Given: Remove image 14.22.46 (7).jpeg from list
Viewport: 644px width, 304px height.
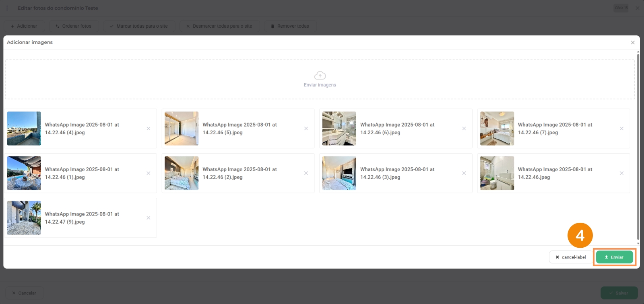Looking at the screenshot, I should coord(621,129).
